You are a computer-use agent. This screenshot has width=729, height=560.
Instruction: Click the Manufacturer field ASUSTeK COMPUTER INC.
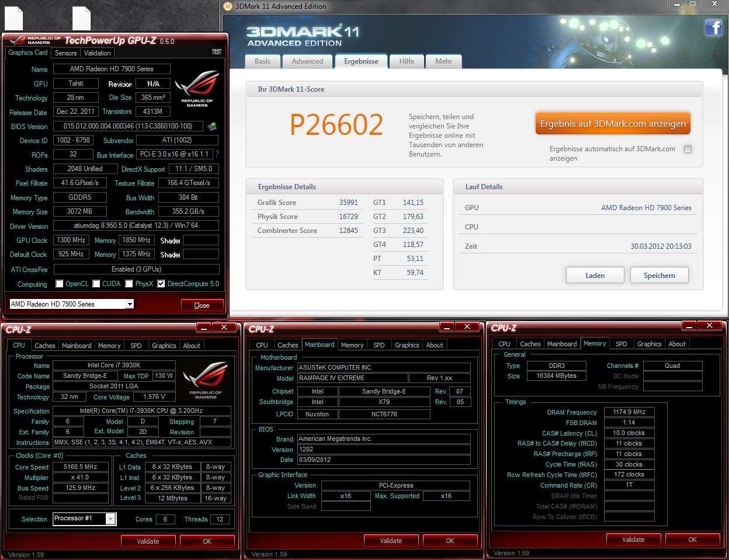pos(383,367)
